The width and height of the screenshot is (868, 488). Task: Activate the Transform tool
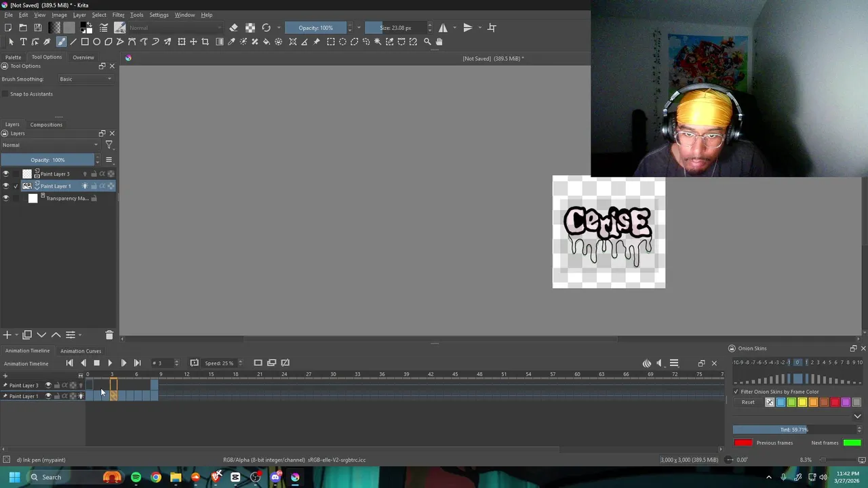tap(182, 41)
